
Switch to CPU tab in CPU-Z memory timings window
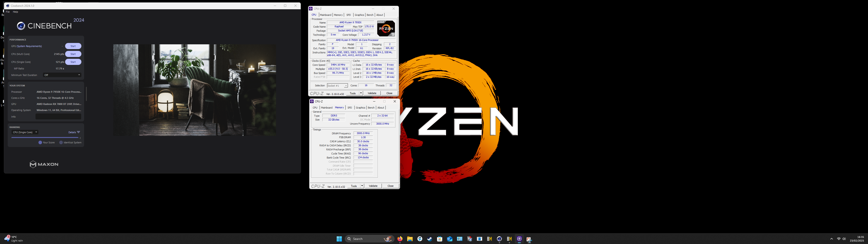[315, 108]
